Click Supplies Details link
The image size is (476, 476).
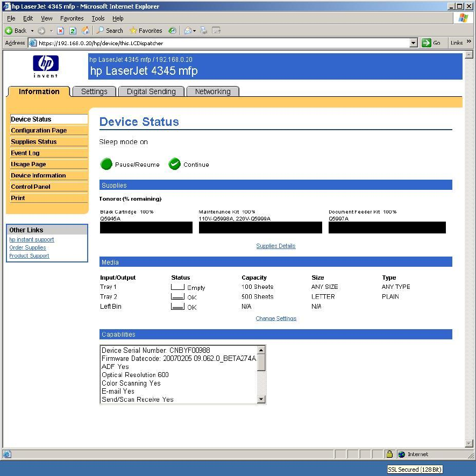pyautogui.click(x=275, y=246)
